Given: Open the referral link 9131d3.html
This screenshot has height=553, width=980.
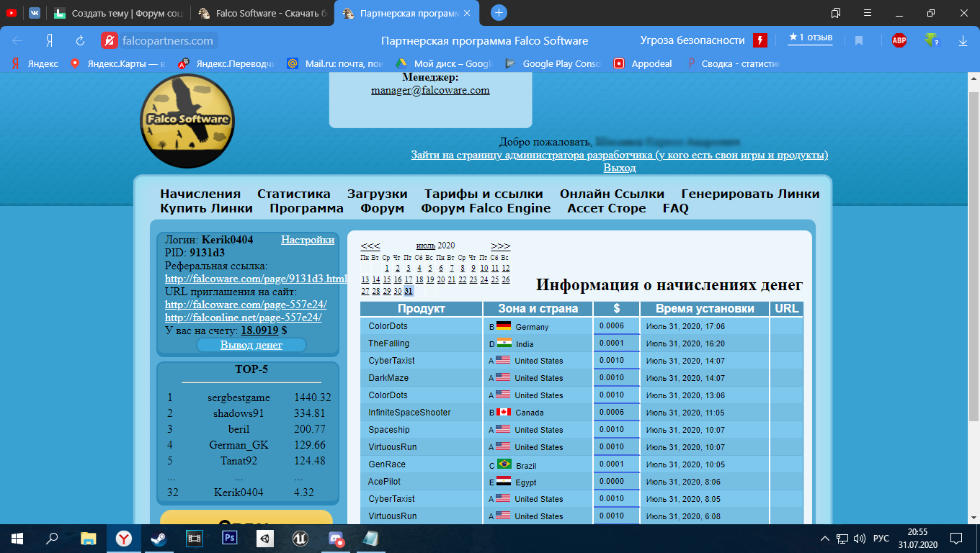Looking at the screenshot, I should pyautogui.click(x=256, y=279).
